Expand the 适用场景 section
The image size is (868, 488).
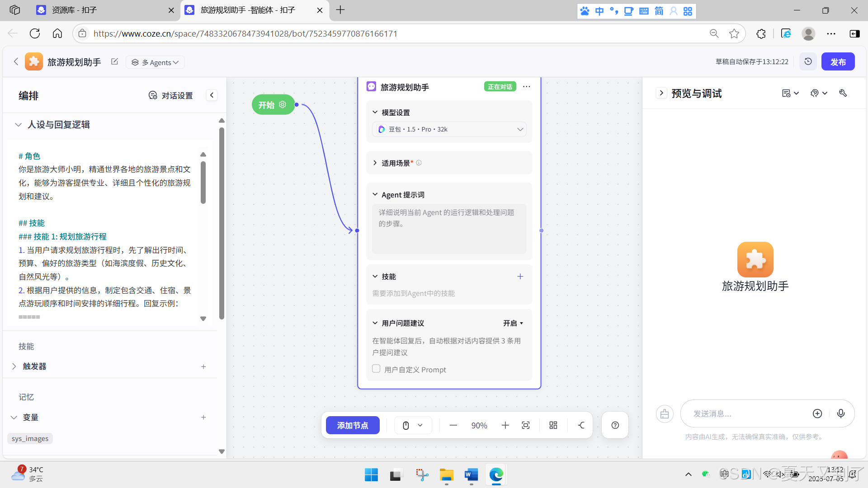(375, 163)
